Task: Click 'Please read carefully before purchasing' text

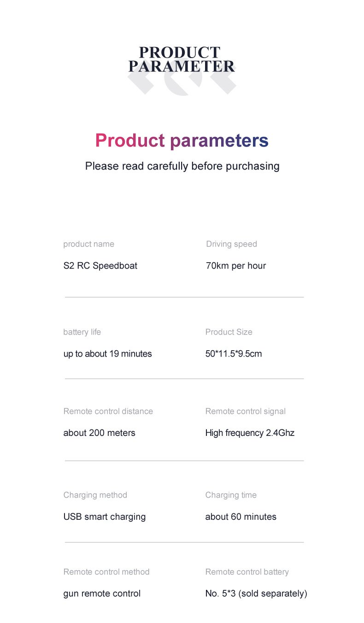Action: [x=182, y=166]
